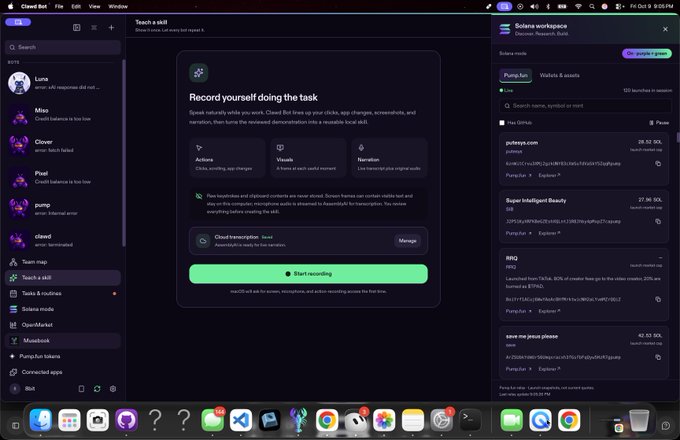Open the Explorer link for save me jesus please
The height and width of the screenshot is (440, 680).
tap(549, 369)
